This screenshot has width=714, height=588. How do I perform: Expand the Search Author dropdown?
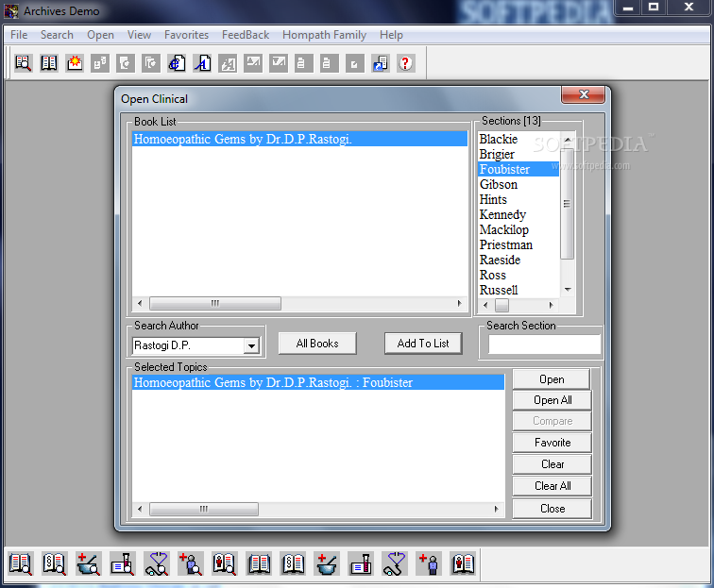[251, 345]
